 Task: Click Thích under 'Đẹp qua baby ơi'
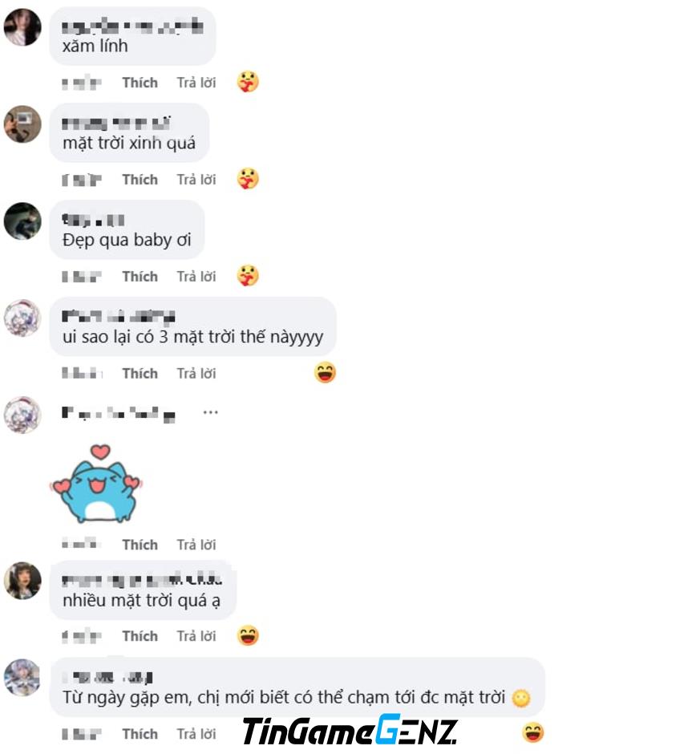[x=140, y=277]
